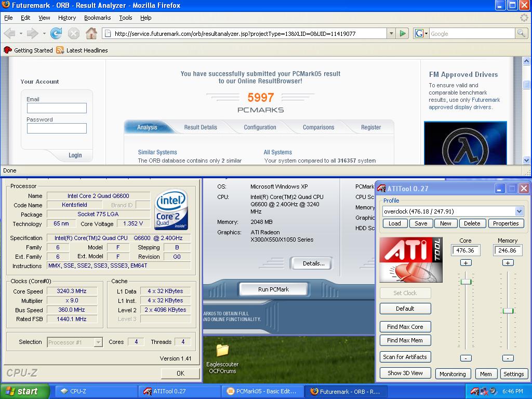Click the Memory clock slider handle
This screenshot has height=399, width=532.
[x=508, y=311]
